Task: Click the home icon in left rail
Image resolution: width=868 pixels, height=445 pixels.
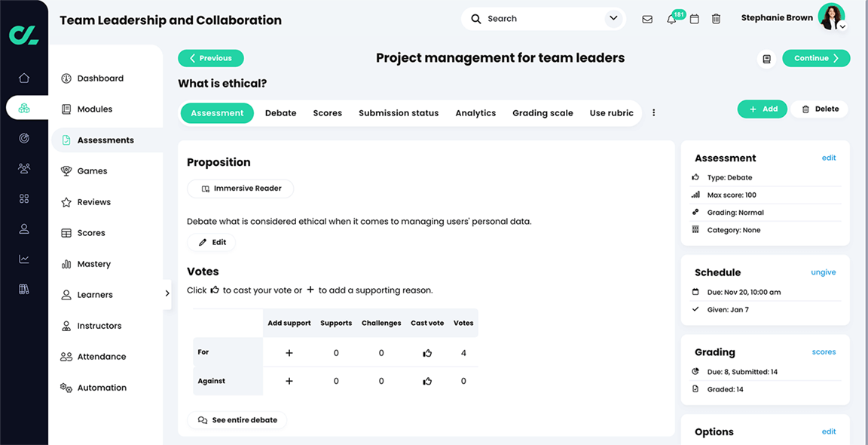Action: click(24, 78)
